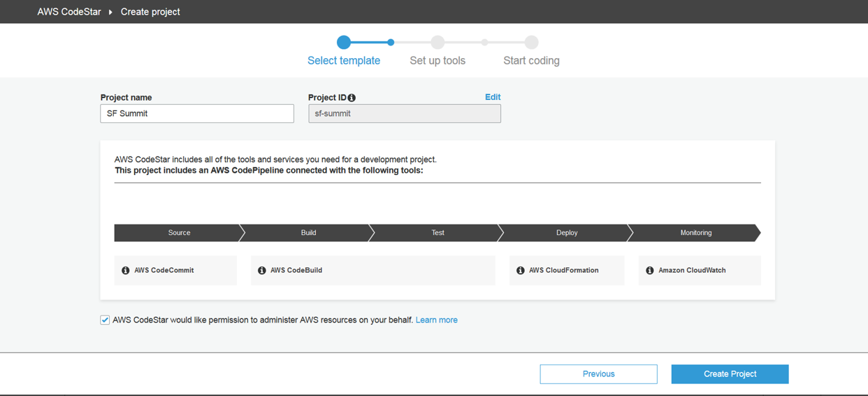Viewport: 868px width, 396px height.
Task: Click the info icon next to Project ID
Action: pos(352,98)
